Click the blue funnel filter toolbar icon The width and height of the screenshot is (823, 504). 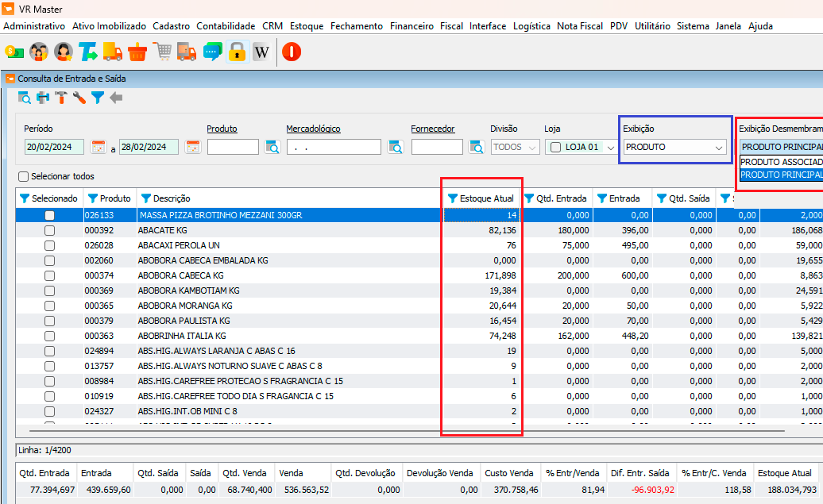click(x=97, y=98)
